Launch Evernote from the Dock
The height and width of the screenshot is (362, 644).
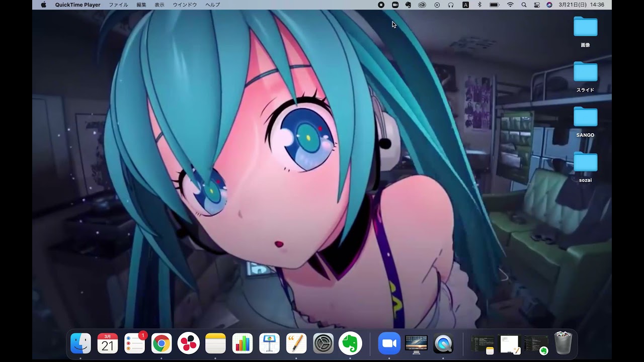pyautogui.click(x=350, y=343)
